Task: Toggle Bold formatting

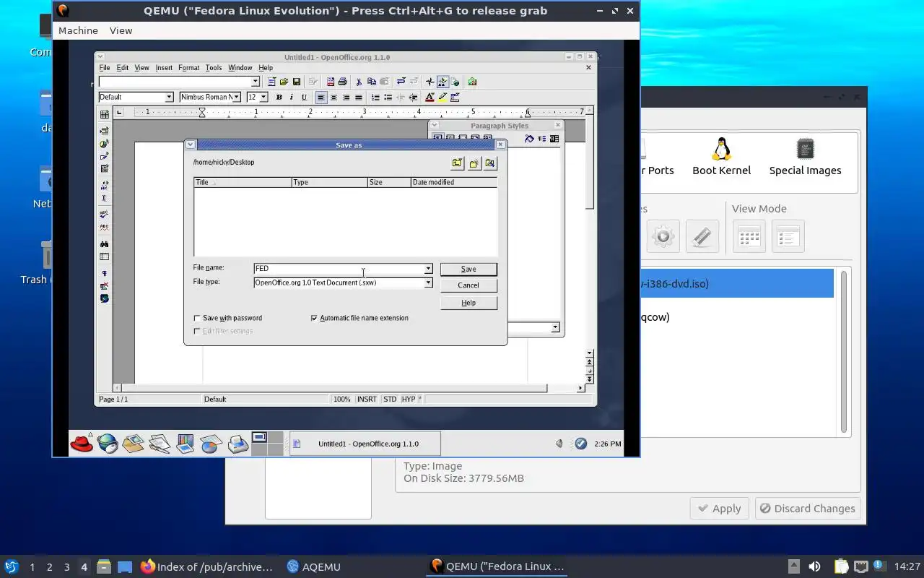Action: pos(279,98)
